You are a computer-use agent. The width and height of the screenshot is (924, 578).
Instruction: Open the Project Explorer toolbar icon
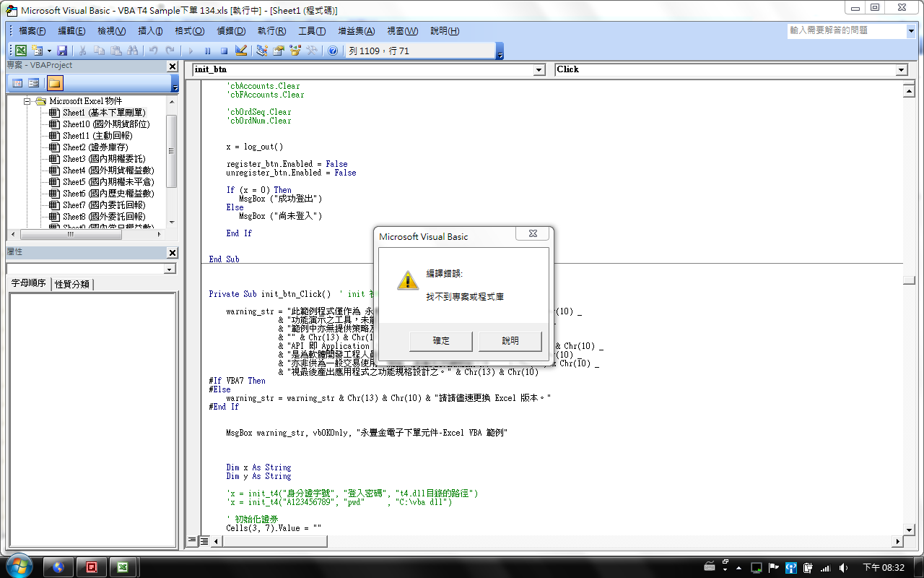click(x=262, y=51)
